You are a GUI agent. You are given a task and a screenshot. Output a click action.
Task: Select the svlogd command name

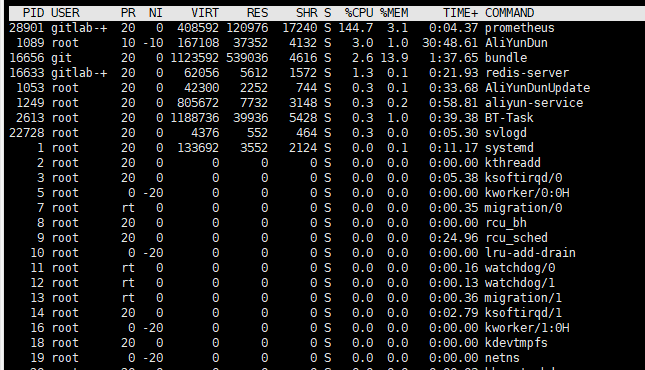(x=506, y=133)
